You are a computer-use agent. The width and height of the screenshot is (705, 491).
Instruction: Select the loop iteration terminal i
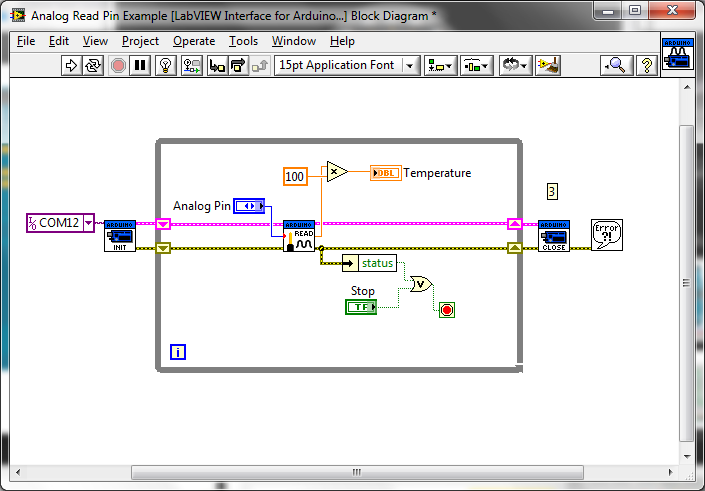coord(178,352)
